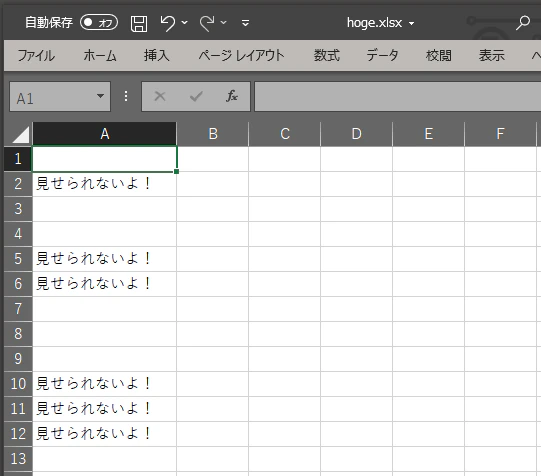
Task: Open the Undo history dropdown arrow
Action: [185, 23]
